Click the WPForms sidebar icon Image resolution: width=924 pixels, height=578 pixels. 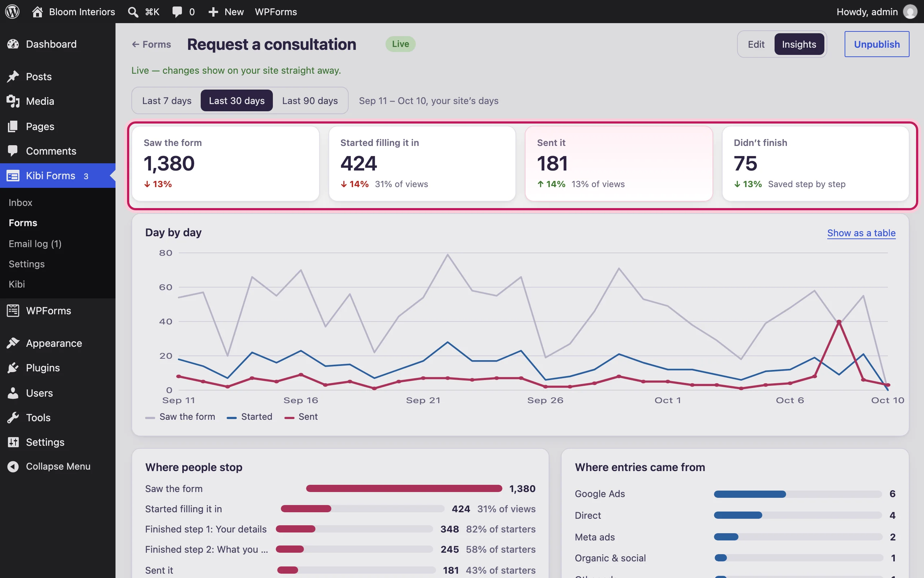click(13, 311)
